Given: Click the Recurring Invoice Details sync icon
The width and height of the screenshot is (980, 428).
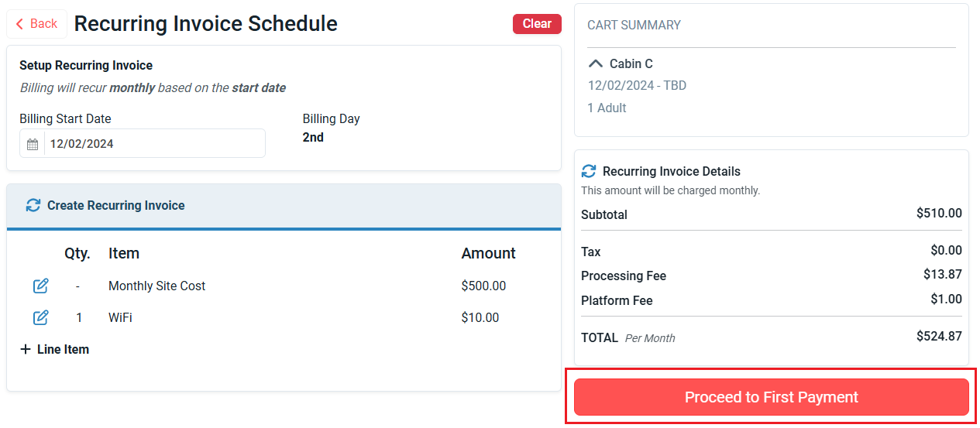Looking at the screenshot, I should click(589, 172).
